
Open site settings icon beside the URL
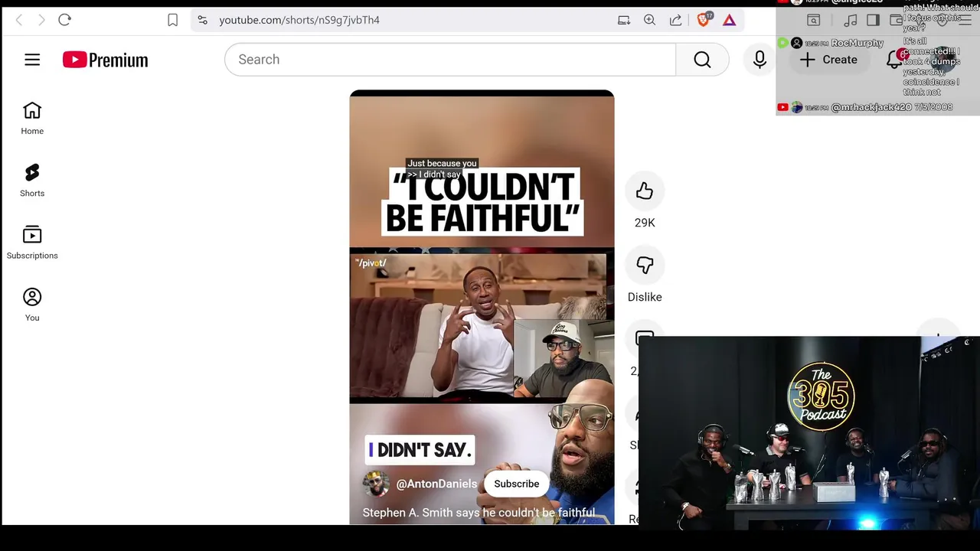pos(202,20)
